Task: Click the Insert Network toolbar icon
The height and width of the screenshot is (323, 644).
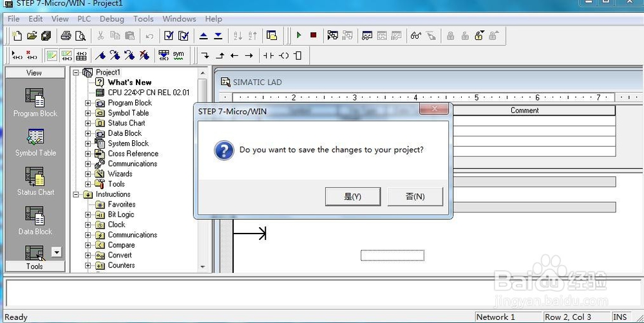Action: (x=17, y=55)
